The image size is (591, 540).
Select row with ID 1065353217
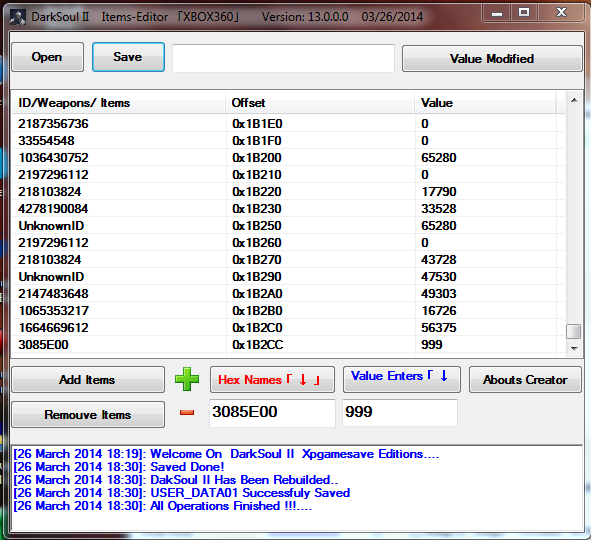click(x=288, y=311)
